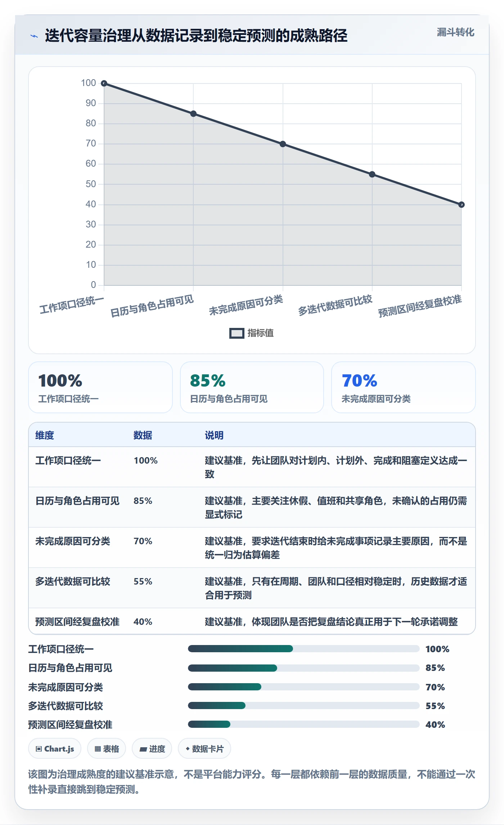Click the 日历与角色占用可见 progress bar
Image resolution: width=504 pixels, height=825 pixels.
[x=304, y=668]
